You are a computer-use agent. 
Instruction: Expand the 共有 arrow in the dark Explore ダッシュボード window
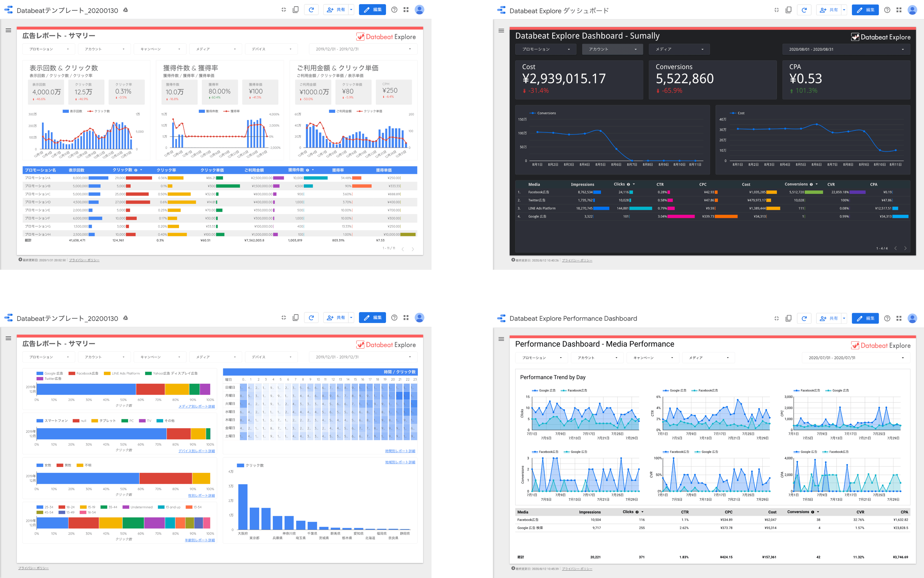[x=844, y=10]
